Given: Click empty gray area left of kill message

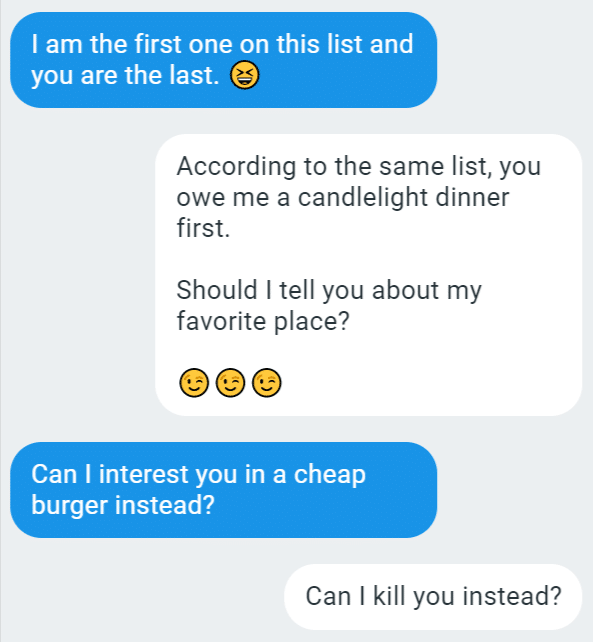Looking at the screenshot, I should point(143,597).
